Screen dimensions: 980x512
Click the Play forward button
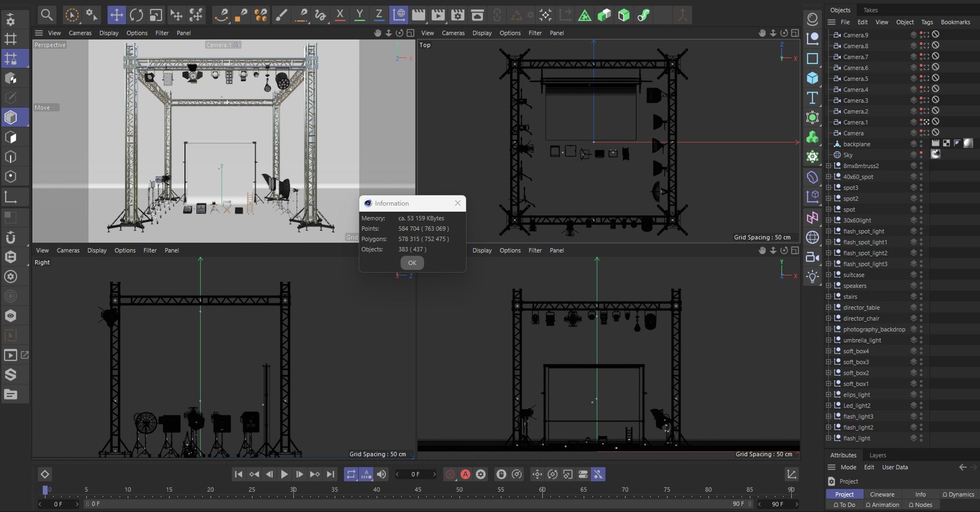tap(284, 474)
